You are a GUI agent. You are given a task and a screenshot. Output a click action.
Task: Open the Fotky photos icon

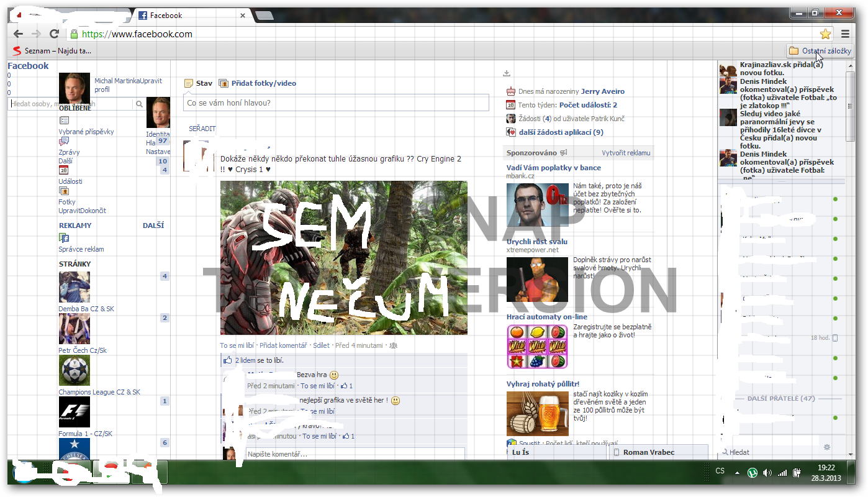tap(64, 191)
